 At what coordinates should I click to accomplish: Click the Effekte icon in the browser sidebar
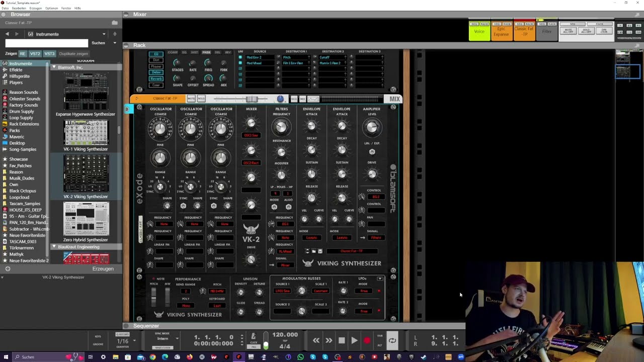tap(5, 70)
